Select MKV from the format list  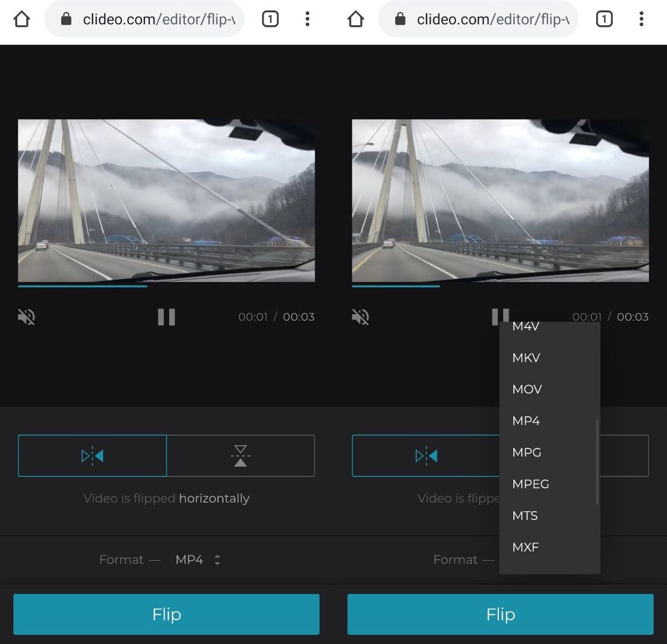coord(525,358)
